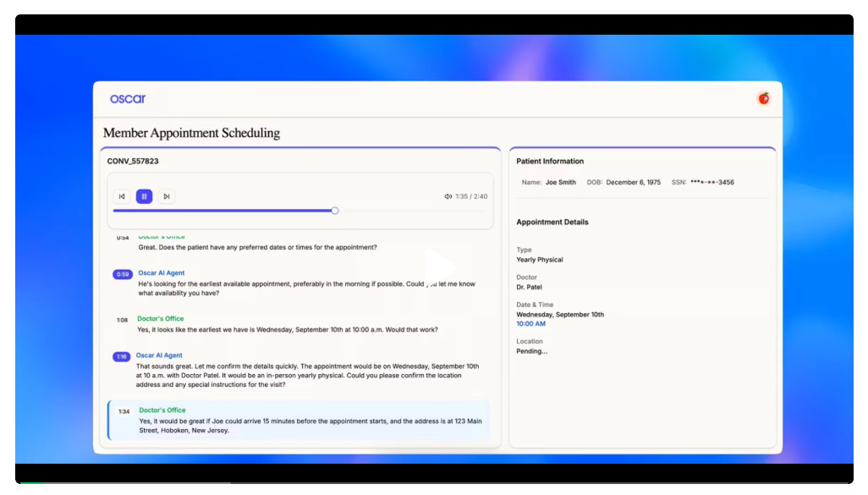
Task: Click the message with 123 Main Street address
Action: [310, 426]
